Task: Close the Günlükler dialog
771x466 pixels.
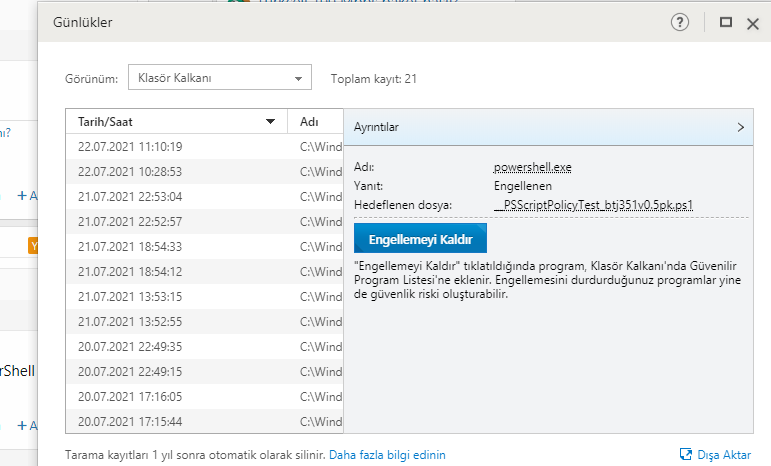Action: [x=753, y=23]
